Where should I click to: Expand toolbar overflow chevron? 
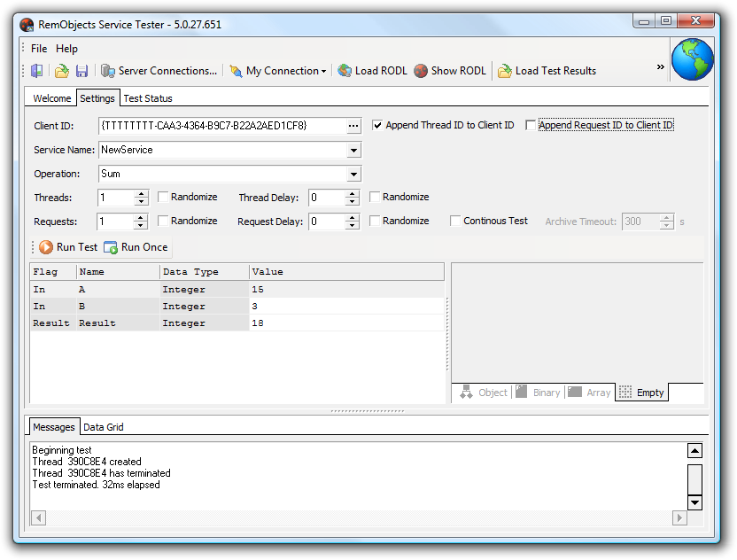661,66
